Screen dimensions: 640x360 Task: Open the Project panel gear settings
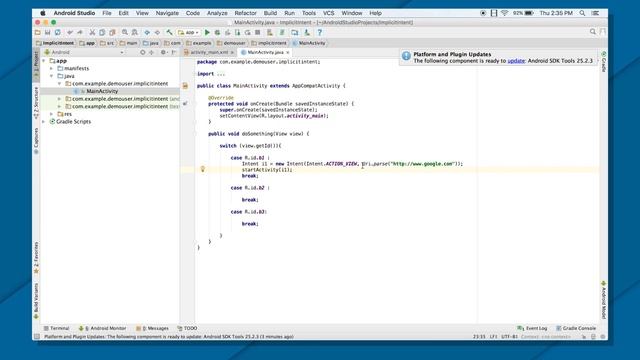click(163, 52)
